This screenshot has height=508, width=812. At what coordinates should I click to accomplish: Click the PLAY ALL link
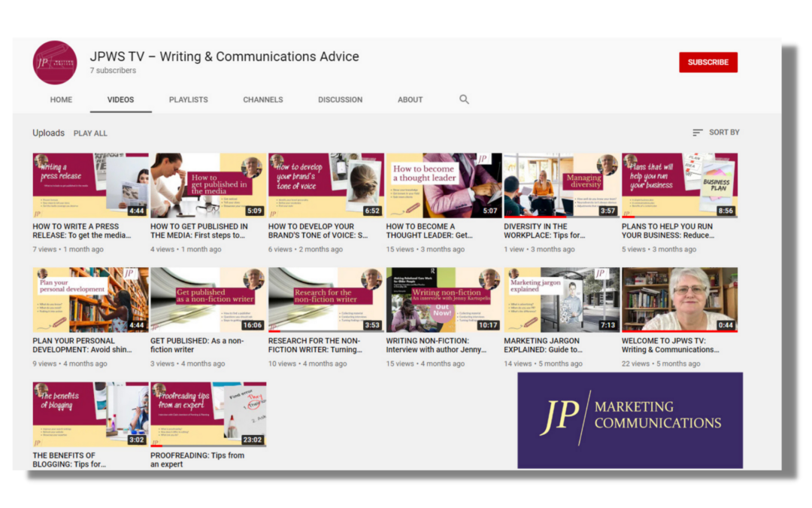(90, 133)
